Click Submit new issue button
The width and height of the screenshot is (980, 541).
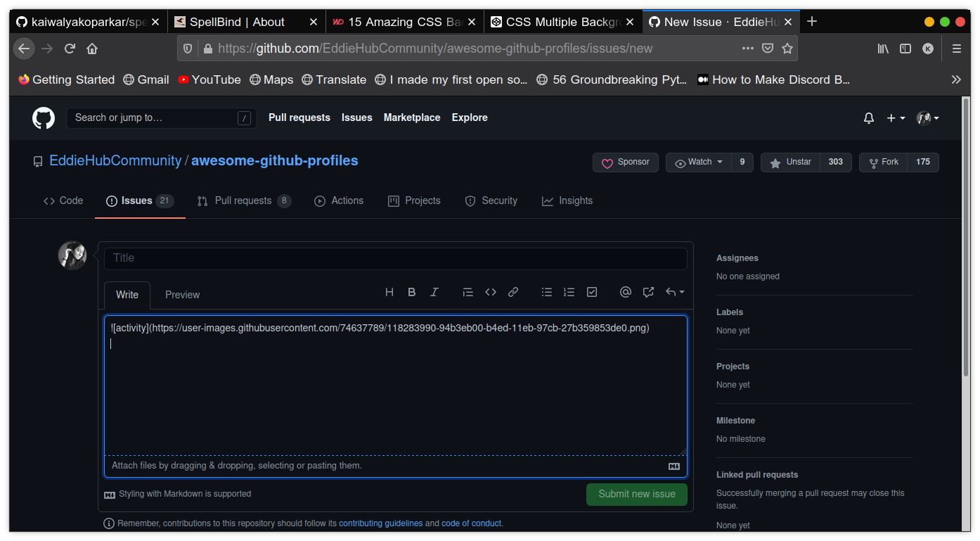point(637,494)
